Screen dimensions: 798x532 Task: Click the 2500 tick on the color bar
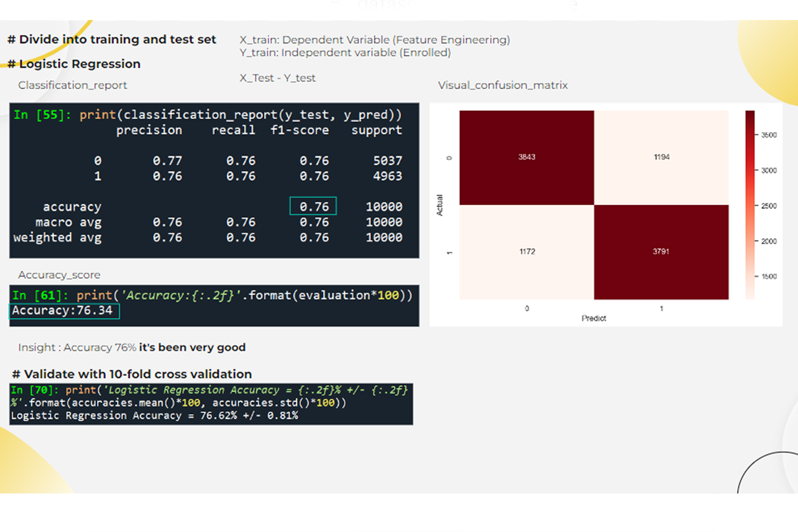click(768, 206)
